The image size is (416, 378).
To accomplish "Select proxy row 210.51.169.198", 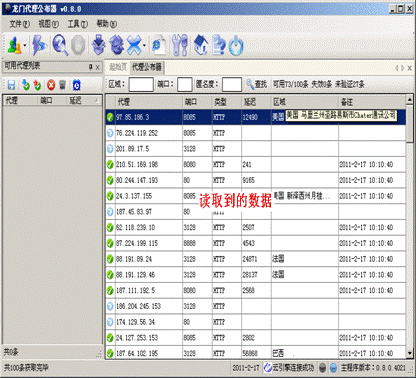I will coord(256,164).
